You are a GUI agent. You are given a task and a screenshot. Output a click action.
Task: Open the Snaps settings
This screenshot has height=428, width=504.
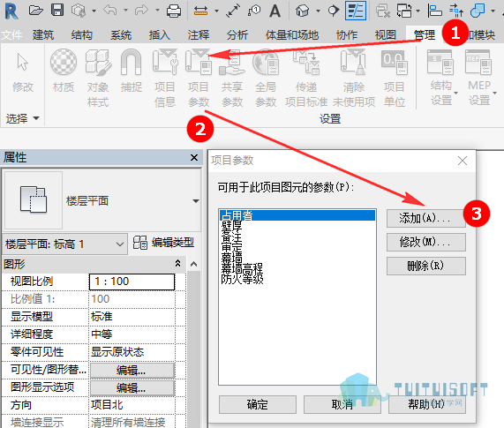(x=132, y=71)
